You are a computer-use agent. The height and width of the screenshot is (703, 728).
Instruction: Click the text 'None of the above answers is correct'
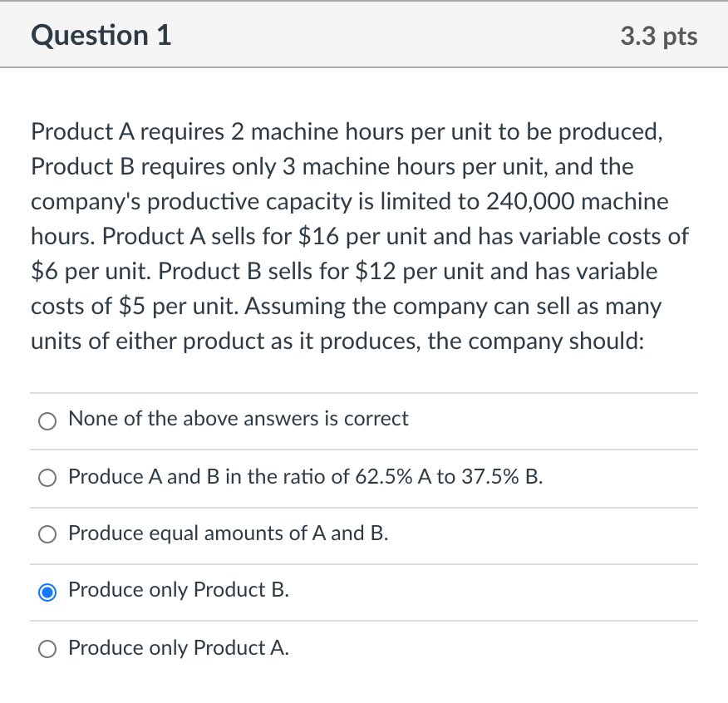(239, 420)
